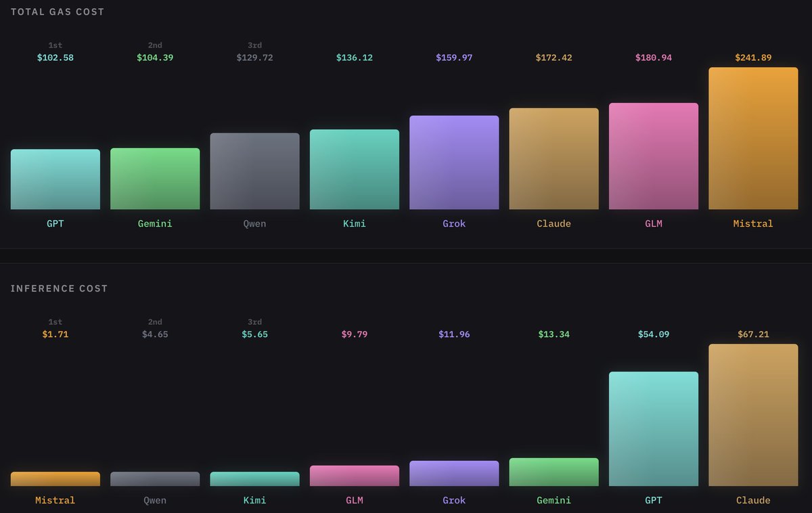Click the Kimi name label under Inference Cost
Screen dimensions: 812x513
254,501
